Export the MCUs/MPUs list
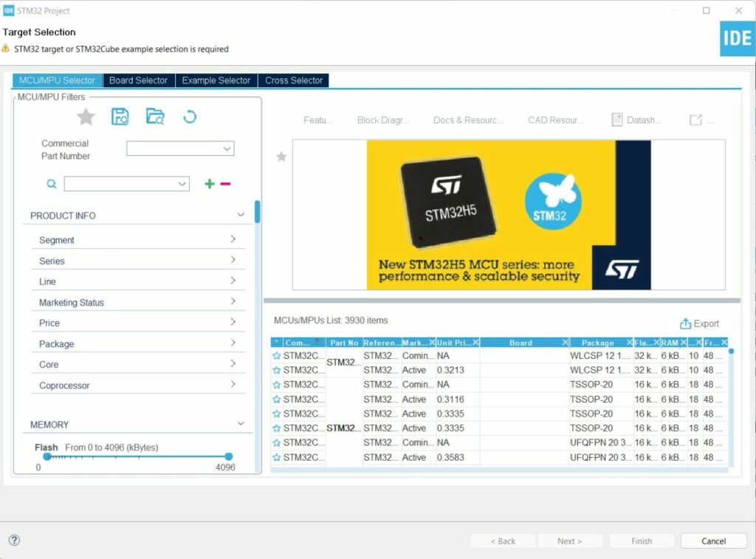 coord(699,323)
